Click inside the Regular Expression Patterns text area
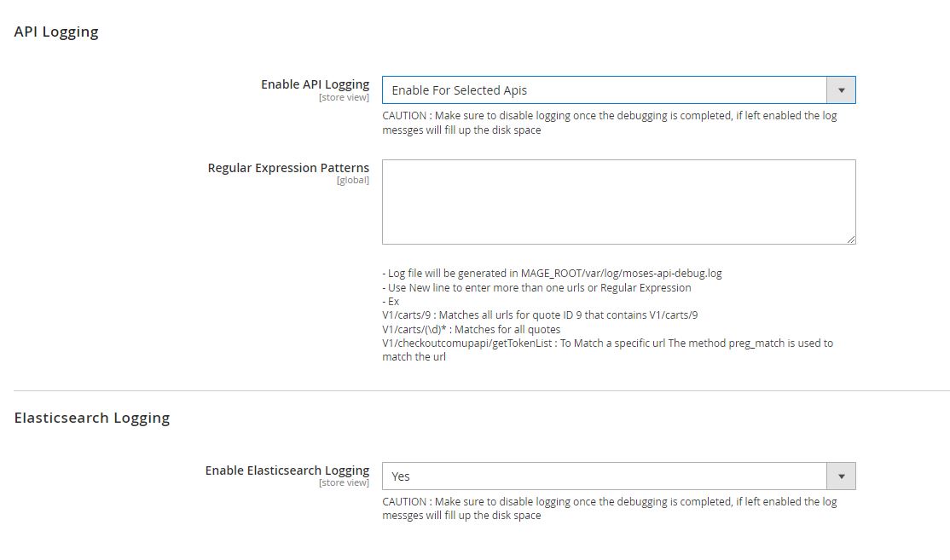 point(617,201)
